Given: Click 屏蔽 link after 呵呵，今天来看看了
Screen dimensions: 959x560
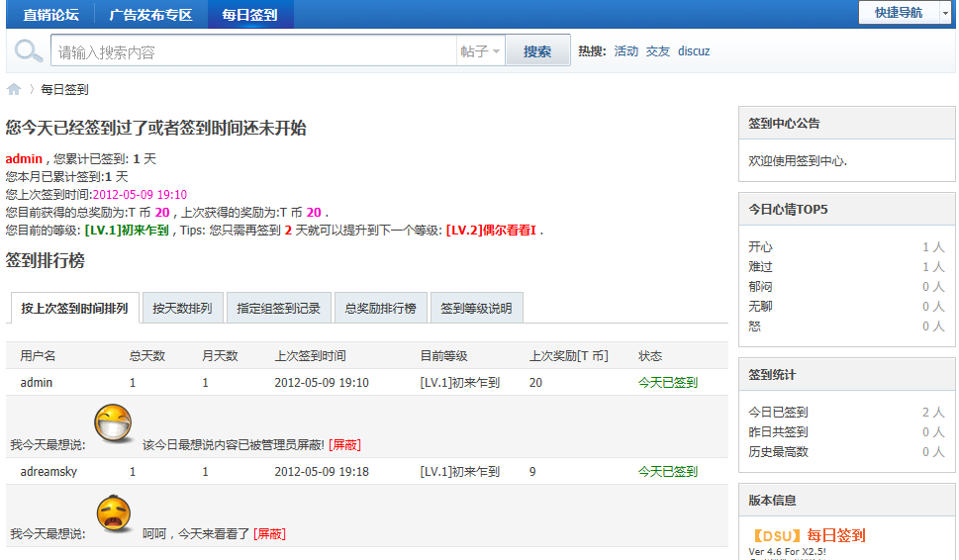Looking at the screenshot, I should click(270, 534).
